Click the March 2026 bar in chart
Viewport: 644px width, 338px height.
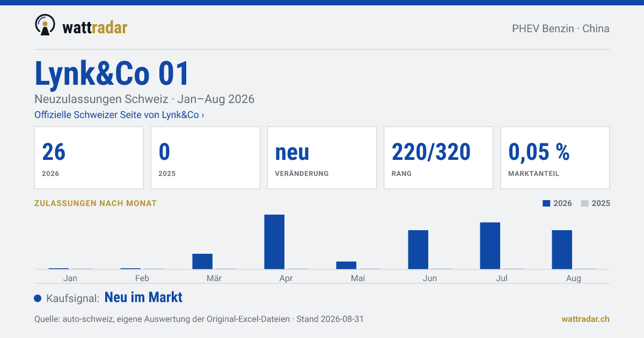coord(202,261)
